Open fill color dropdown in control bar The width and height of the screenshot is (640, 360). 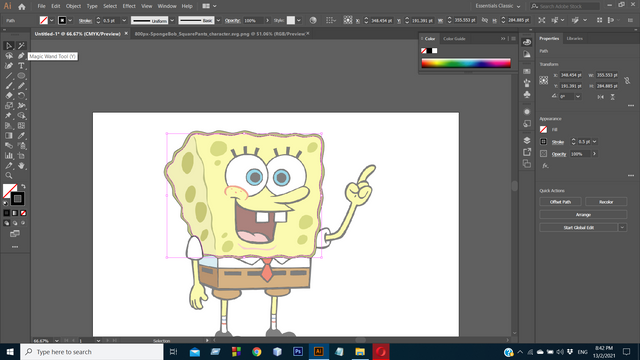pos(52,20)
